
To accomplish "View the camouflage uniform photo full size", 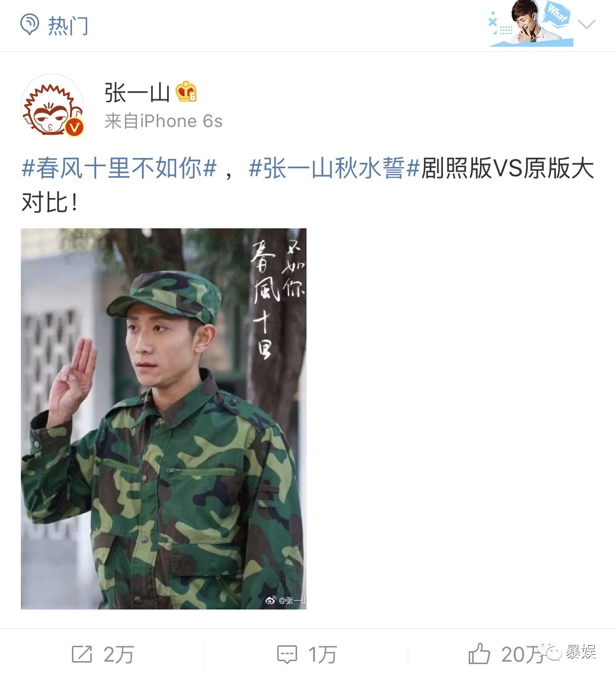I will tap(164, 418).
